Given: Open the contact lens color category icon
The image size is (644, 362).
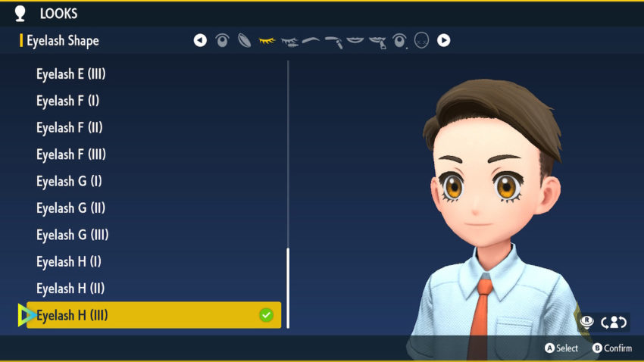Looking at the screenshot, I should 245,40.
